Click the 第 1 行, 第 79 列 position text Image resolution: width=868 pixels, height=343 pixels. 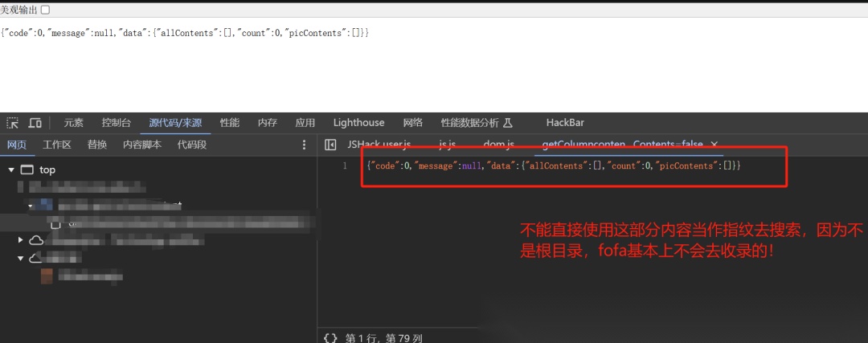383,337
